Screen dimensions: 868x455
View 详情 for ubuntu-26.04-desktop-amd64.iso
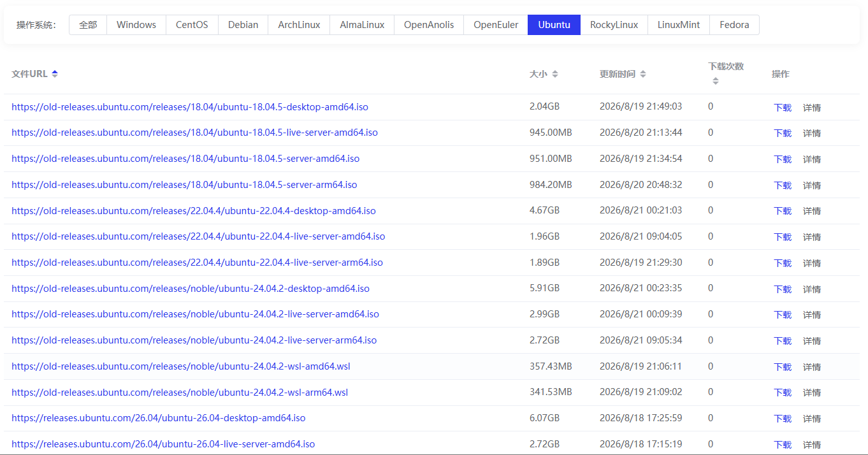812,419
